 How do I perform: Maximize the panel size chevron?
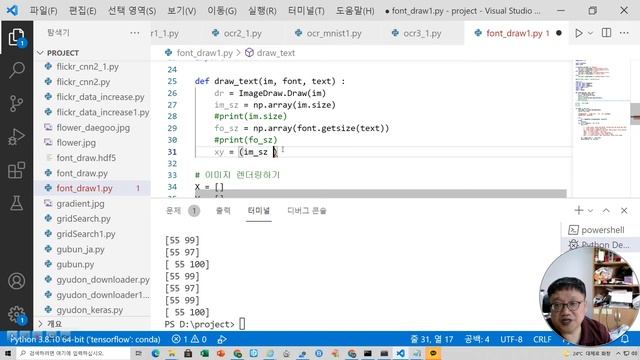coord(606,211)
